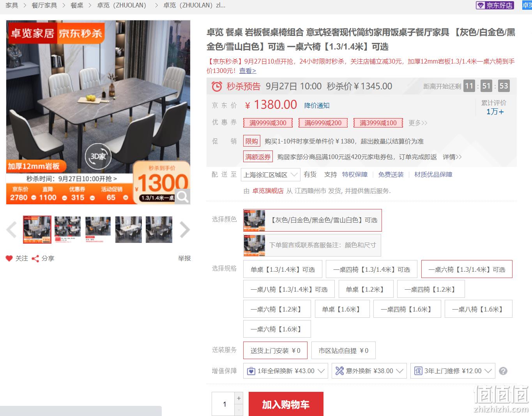Select spec 一桌四椅【1.6米】
The height and width of the screenshot is (416, 532).
click(x=407, y=309)
